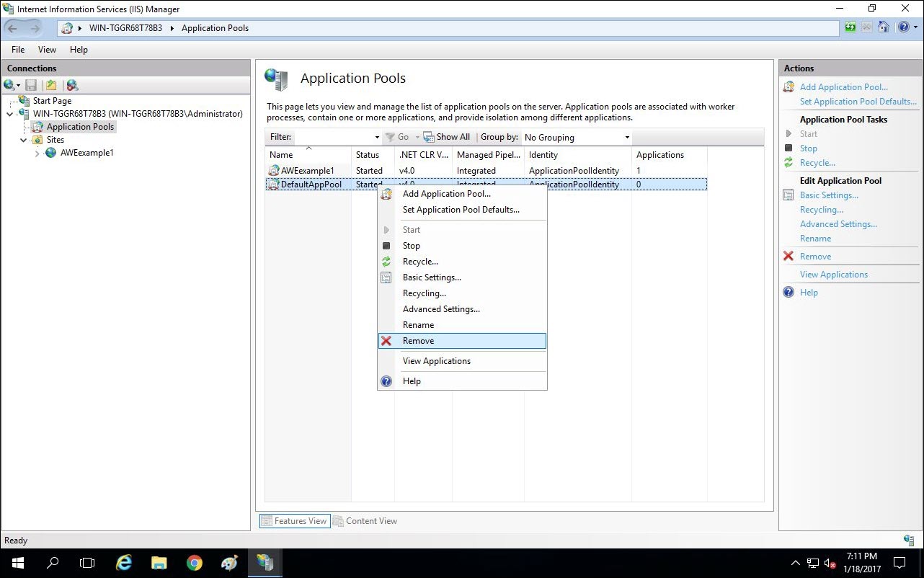Sort by the Name column header
The image size is (924, 578).
[308, 155]
